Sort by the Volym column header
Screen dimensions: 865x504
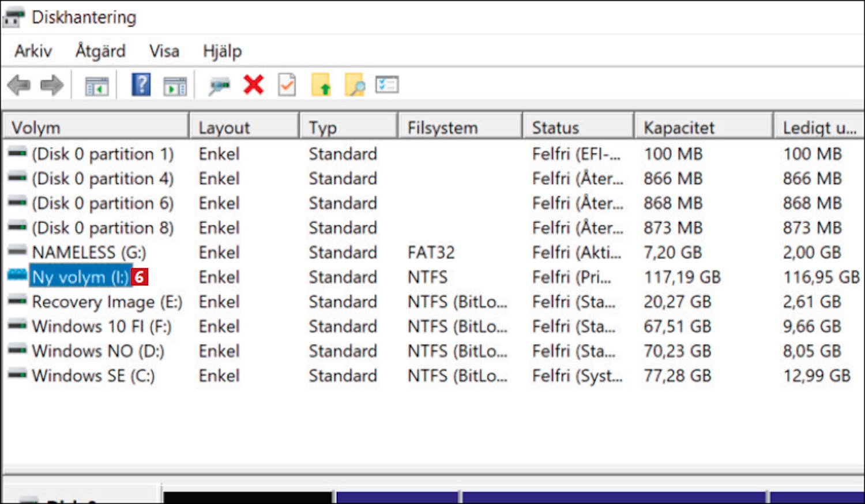(96, 127)
